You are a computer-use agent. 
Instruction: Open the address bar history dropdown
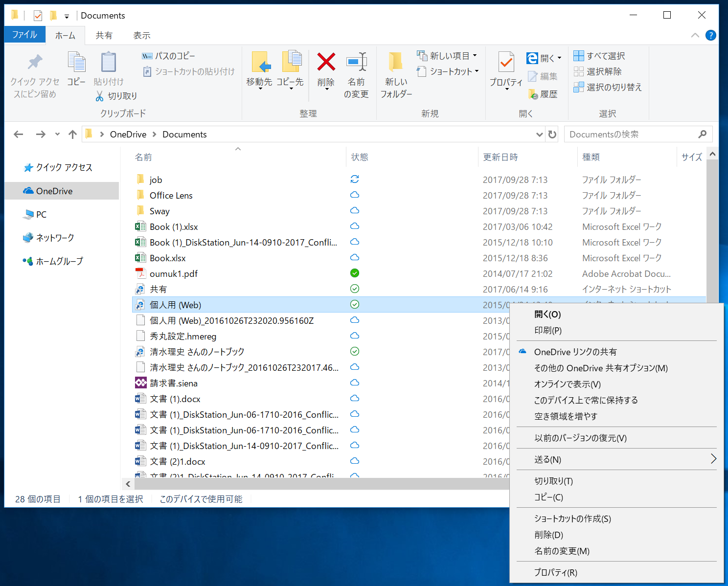tap(539, 134)
